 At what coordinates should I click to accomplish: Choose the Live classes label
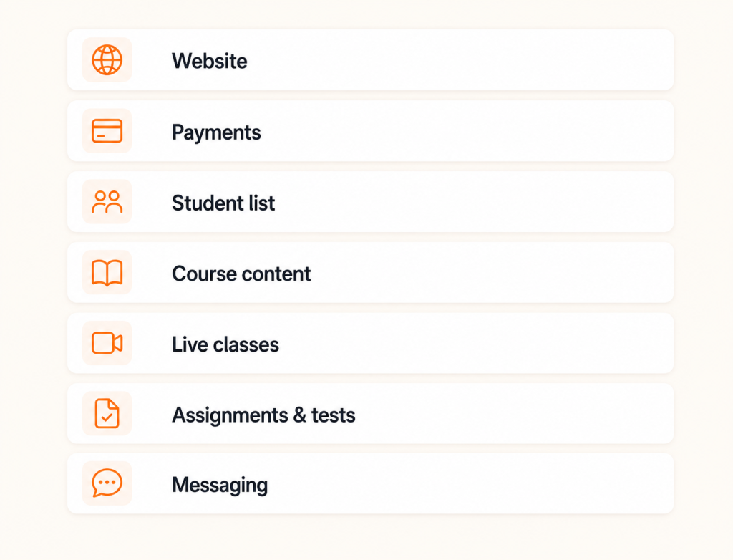pyautogui.click(x=225, y=344)
